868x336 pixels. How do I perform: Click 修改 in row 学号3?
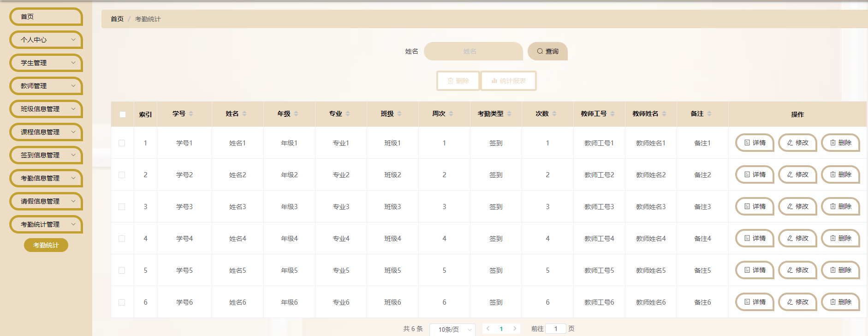pos(797,206)
